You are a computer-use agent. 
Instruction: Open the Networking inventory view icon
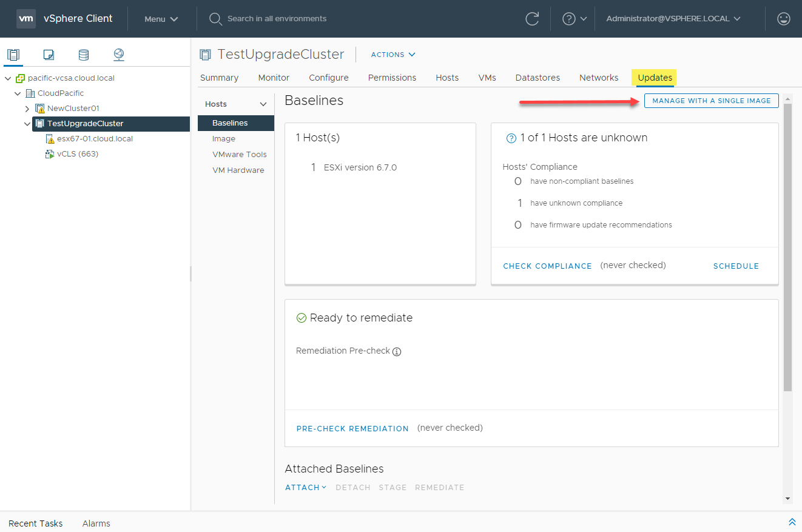coord(119,55)
